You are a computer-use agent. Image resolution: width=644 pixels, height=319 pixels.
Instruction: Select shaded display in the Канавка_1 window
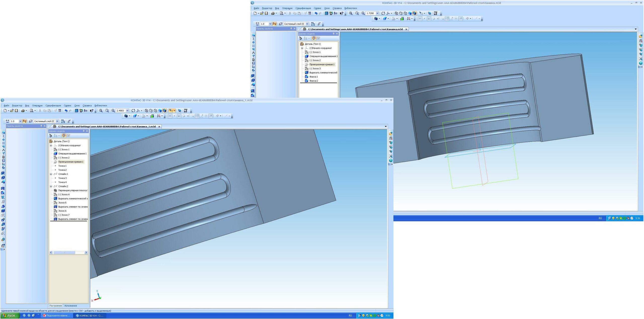[x=160, y=111]
